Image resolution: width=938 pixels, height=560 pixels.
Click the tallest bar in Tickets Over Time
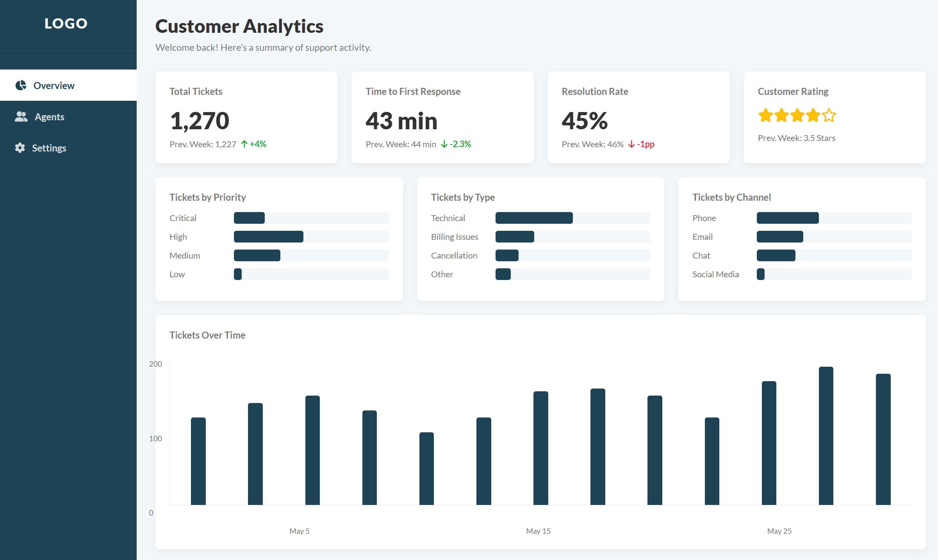tap(826, 435)
